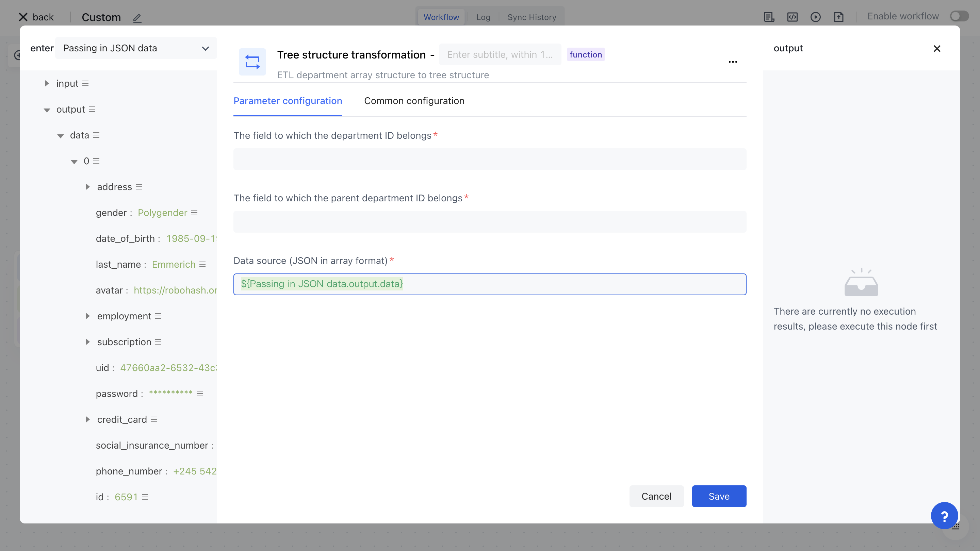Open the Sync History tab

(x=532, y=17)
